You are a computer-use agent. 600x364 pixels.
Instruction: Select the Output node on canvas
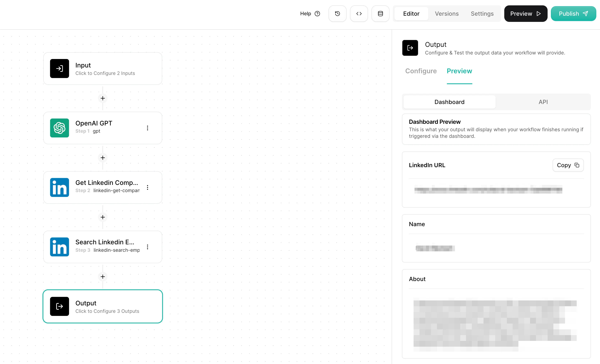point(103,306)
